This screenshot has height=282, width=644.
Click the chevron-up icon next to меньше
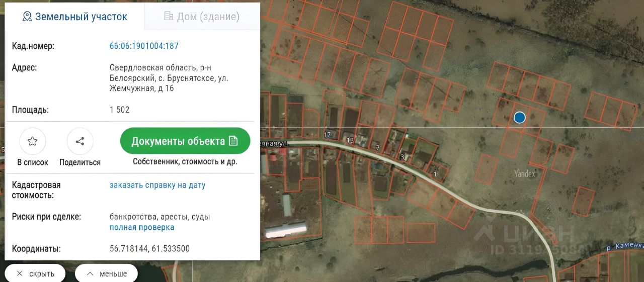pos(90,274)
